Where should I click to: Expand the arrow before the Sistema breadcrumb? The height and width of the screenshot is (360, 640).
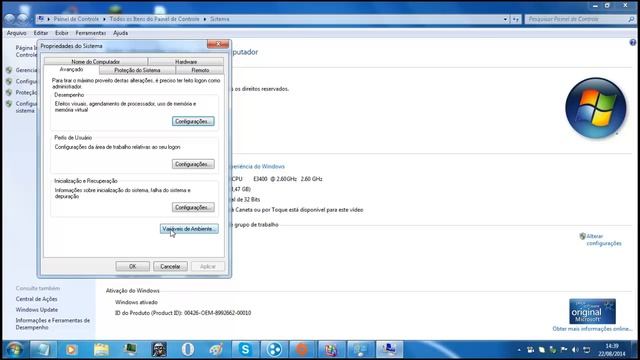click(x=205, y=19)
